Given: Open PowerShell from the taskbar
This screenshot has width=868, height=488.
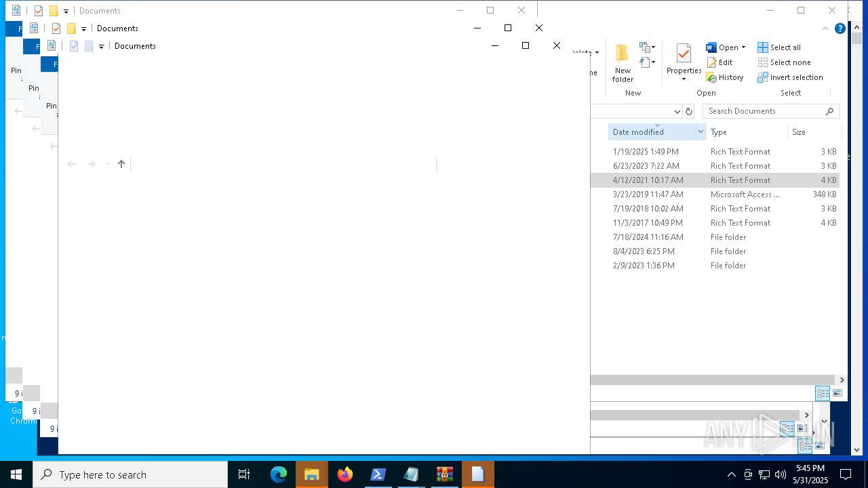Looking at the screenshot, I should click(378, 474).
